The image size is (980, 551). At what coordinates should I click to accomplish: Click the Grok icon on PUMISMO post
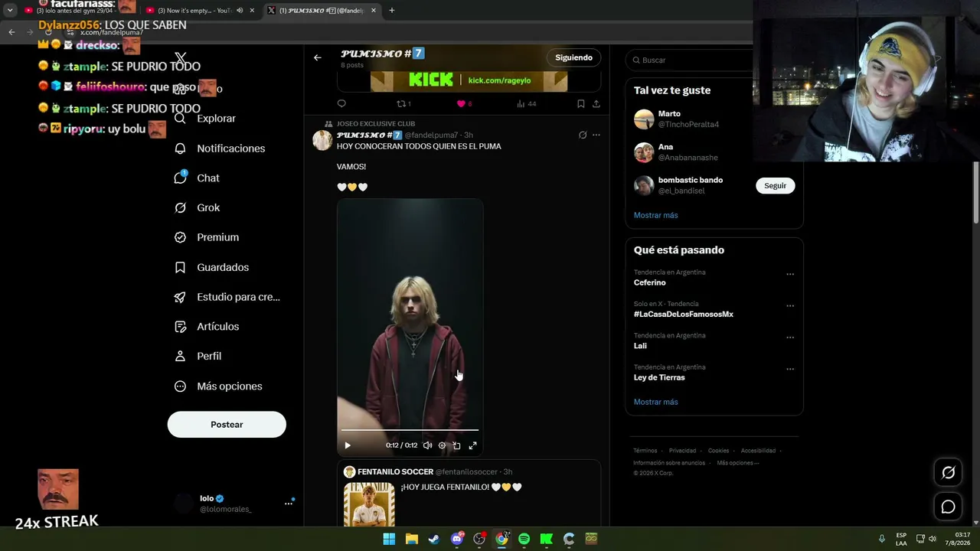coord(583,135)
